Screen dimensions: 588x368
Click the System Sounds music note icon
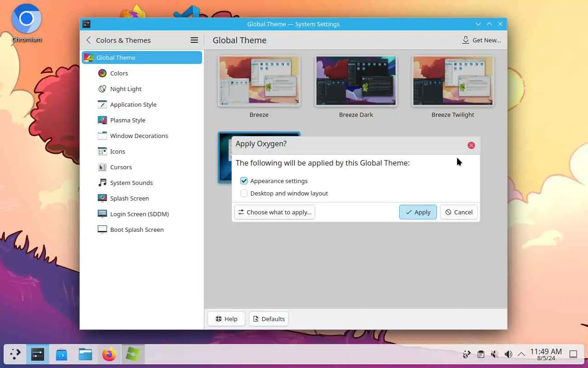102,183
